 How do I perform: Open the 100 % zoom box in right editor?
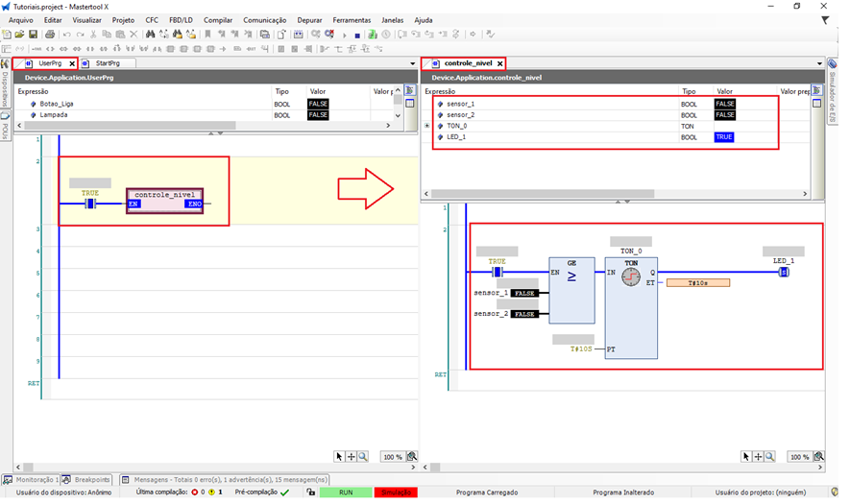click(799, 457)
